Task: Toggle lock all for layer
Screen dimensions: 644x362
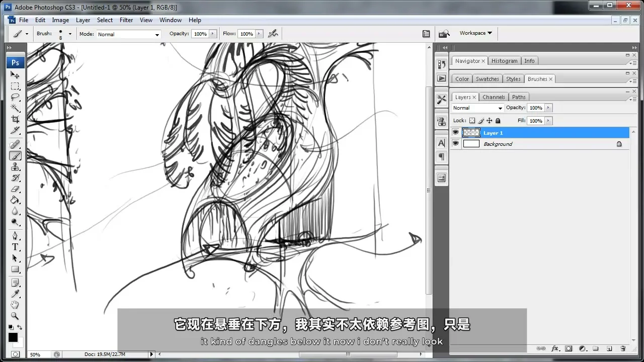Action: [498, 121]
